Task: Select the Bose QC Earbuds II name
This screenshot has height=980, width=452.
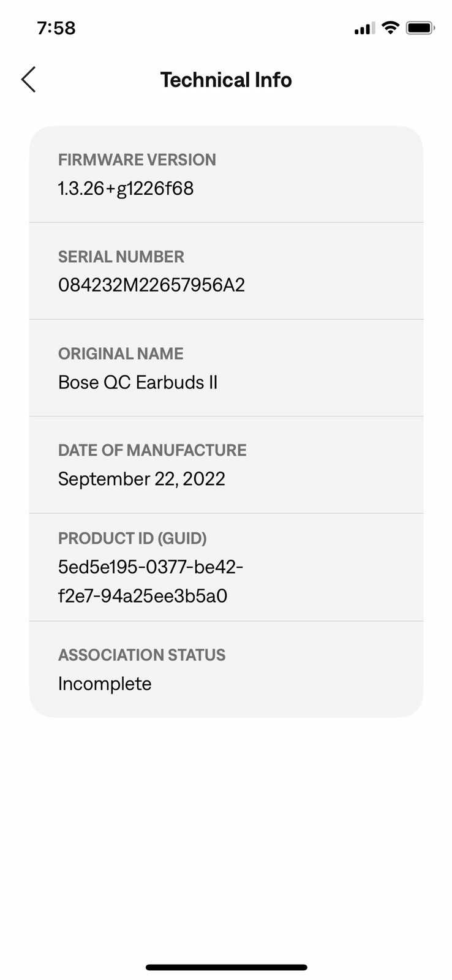Action: pyautogui.click(x=138, y=382)
